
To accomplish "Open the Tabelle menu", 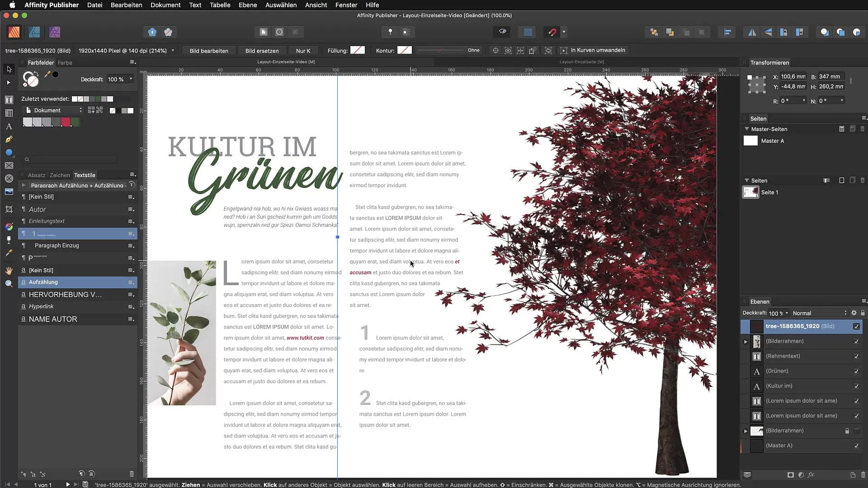I will click(x=220, y=5).
